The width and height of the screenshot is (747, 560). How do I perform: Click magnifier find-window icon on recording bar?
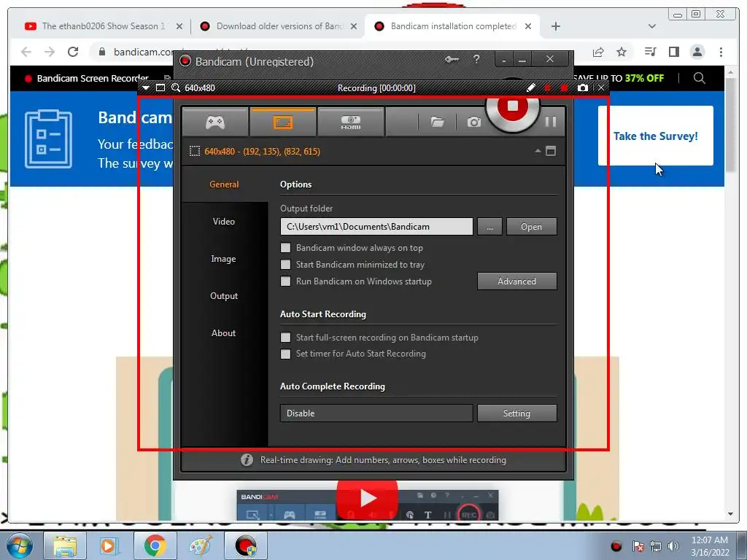point(176,87)
